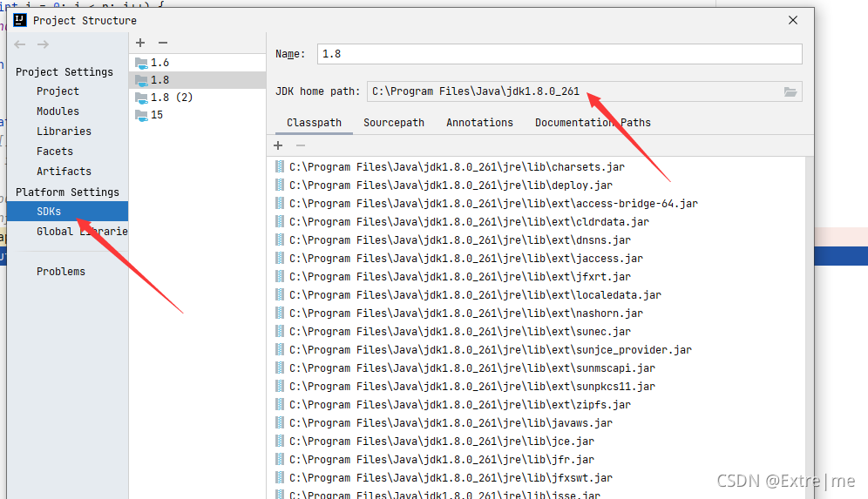Switch to the Sourcepath tab
Image resolution: width=868 pixels, height=499 pixels.
[394, 123]
